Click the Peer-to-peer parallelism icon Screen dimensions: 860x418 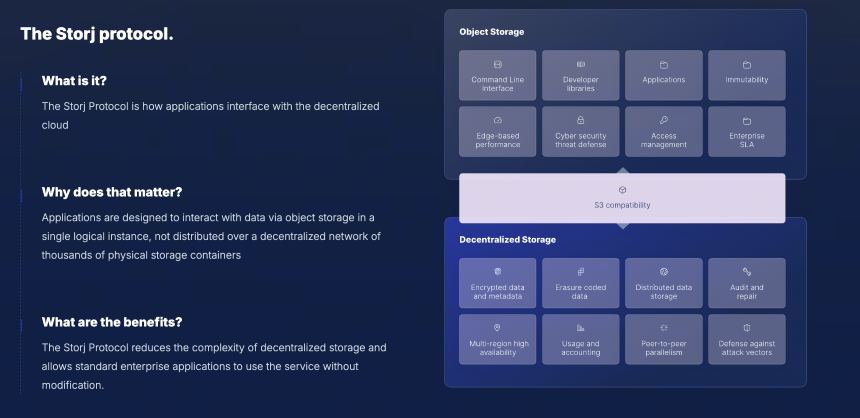[x=664, y=327]
